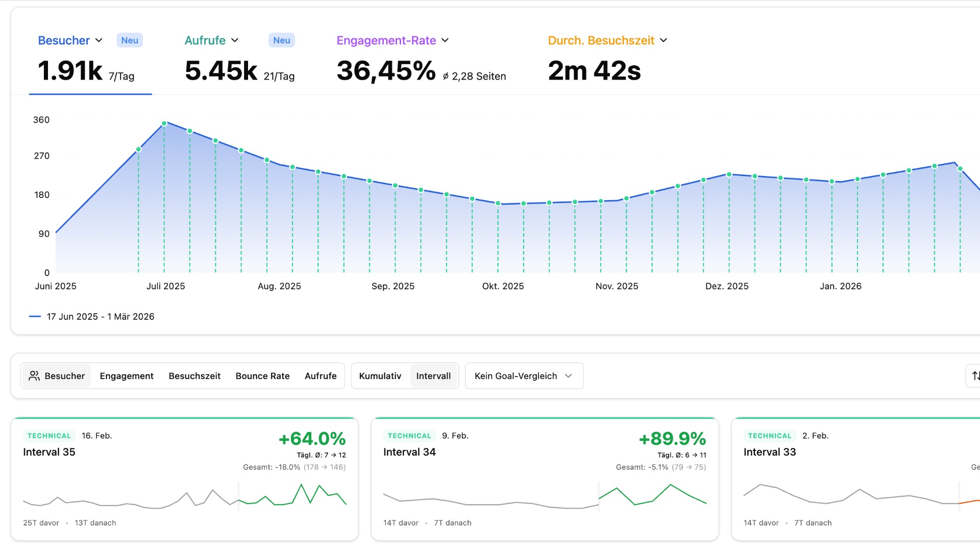Open the Engagement-Rate dropdown chevron
The height and width of the screenshot is (551, 980).
(x=445, y=40)
